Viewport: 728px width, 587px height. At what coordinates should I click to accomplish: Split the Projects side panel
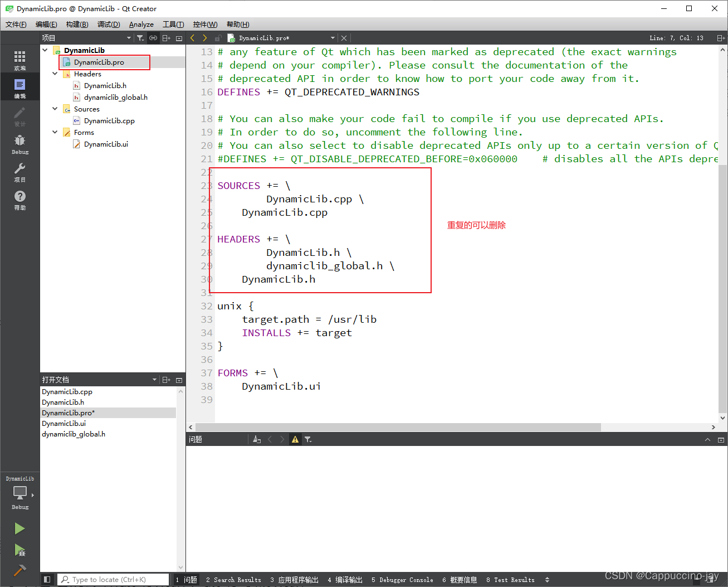point(166,38)
